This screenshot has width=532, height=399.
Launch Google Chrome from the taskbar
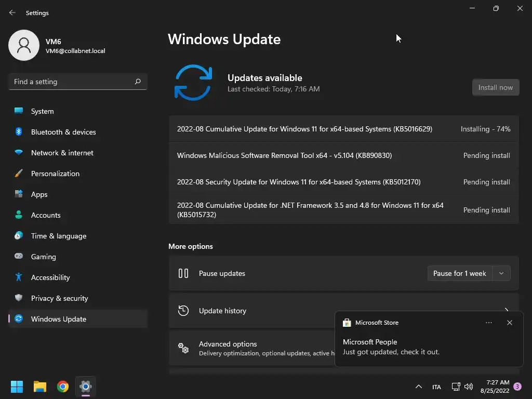tap(63, 387)
